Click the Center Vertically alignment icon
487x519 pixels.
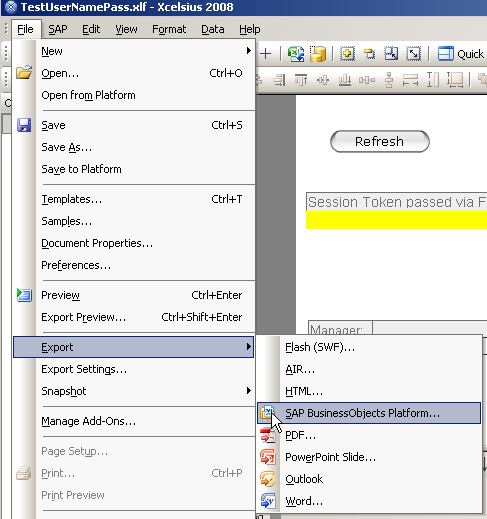(323, 80)
